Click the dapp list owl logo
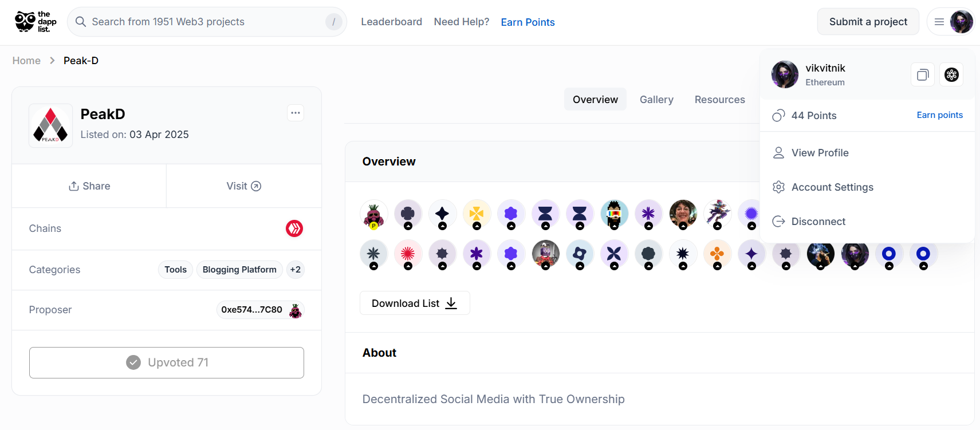Screen dimensions: 980x430 tap(36, 22)
